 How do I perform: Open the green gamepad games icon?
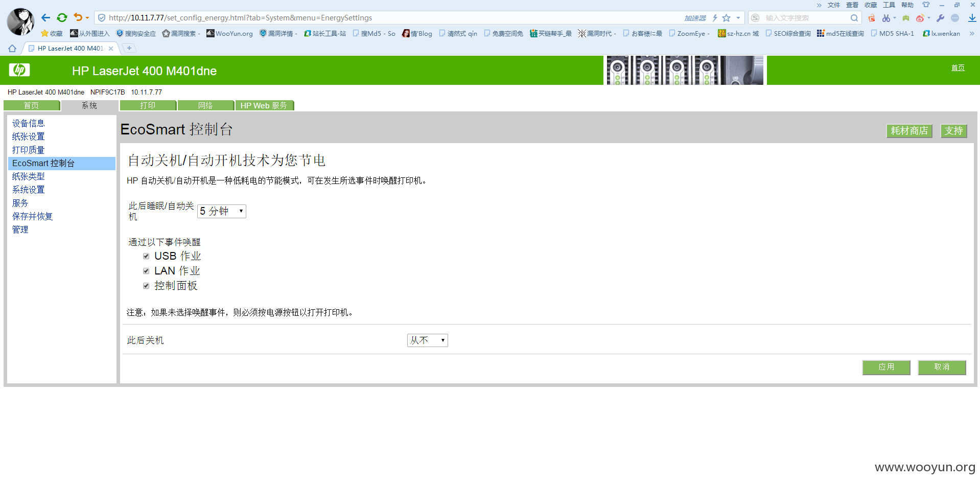point(906,18)
